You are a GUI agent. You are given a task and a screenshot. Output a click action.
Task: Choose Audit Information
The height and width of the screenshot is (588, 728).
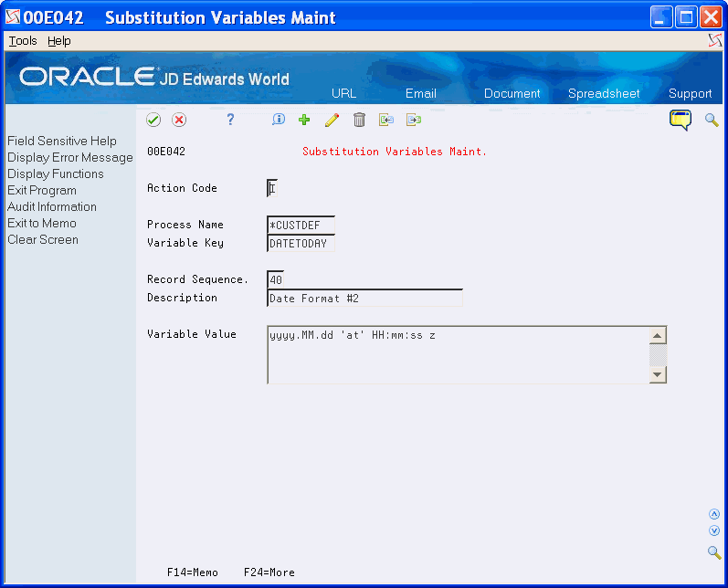[52, 206]
